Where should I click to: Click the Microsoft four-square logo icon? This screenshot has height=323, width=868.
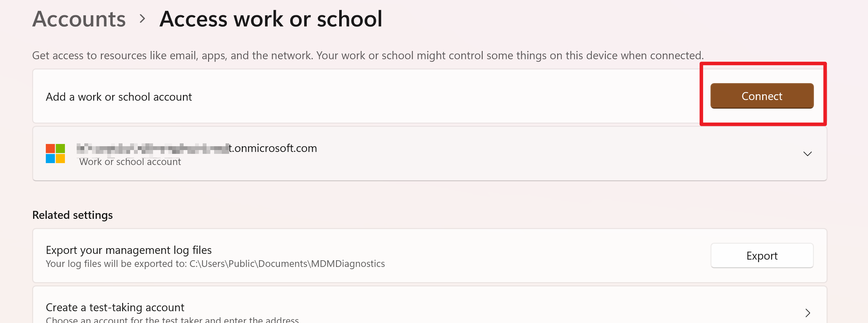coord(55,154)
